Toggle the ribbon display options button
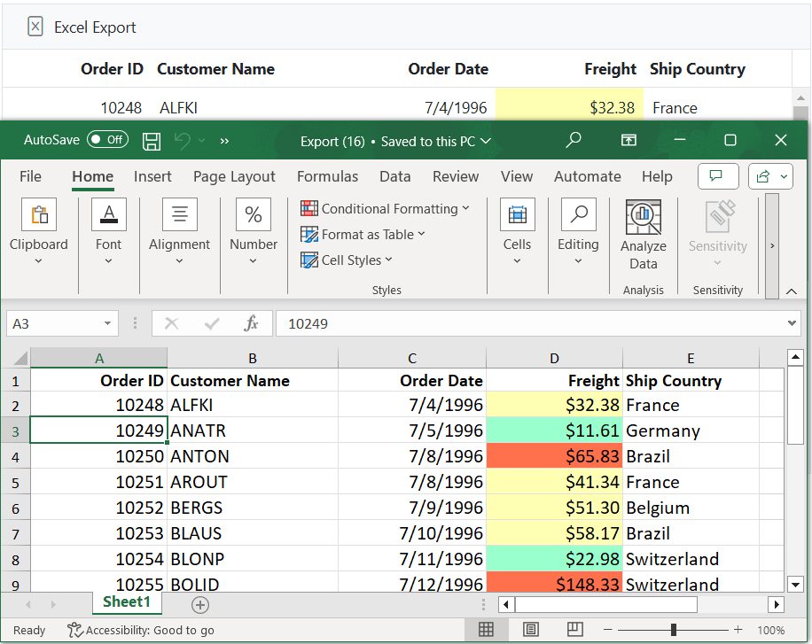The width and height of the screenshot is (812, 644). coord(629,140)
